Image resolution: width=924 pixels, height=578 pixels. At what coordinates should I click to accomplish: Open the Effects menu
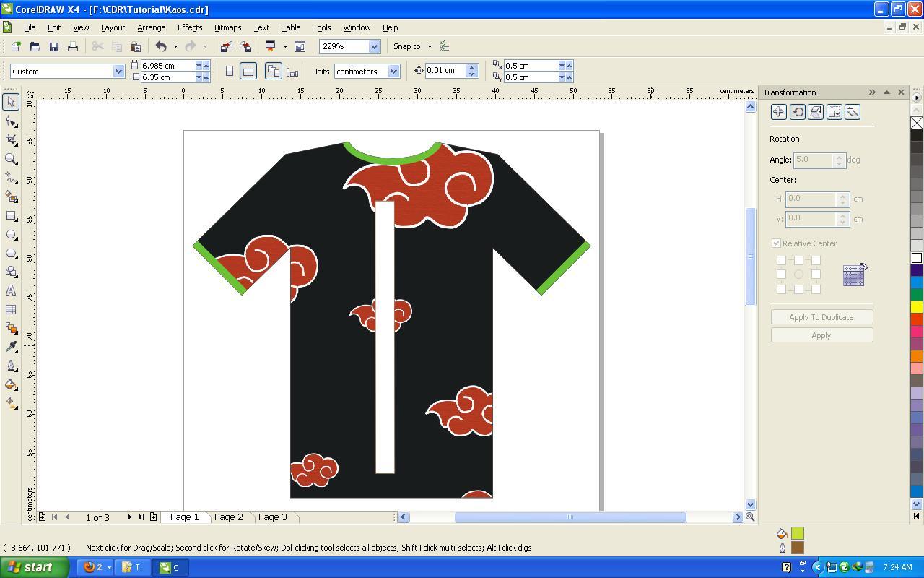tap(190, 27)
